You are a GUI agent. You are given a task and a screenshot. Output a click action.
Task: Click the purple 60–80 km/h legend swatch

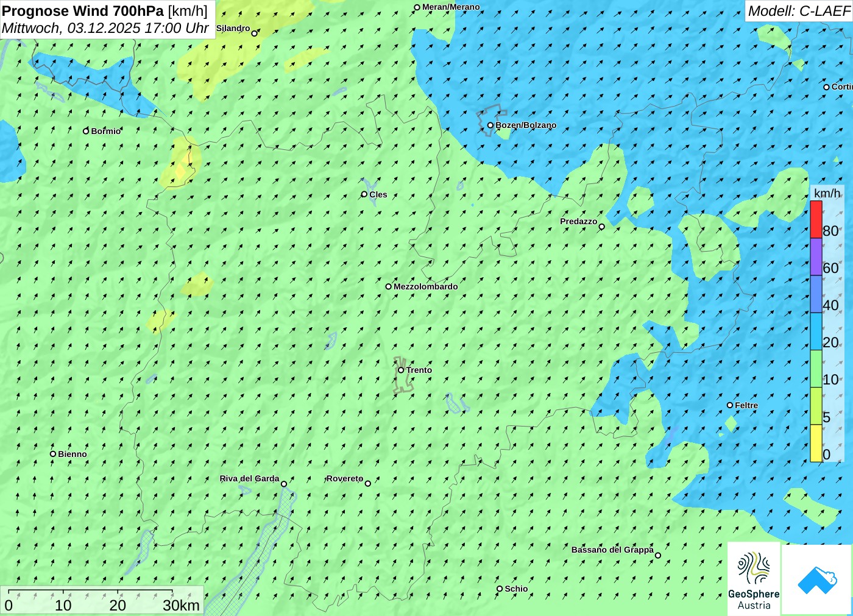pyautogui.click(x=816, y=257)
